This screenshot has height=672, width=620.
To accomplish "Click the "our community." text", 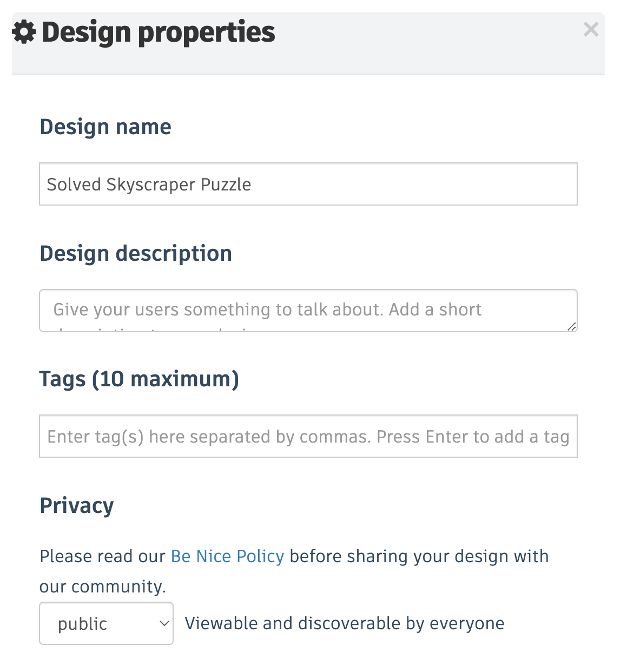I will (103, 587).
